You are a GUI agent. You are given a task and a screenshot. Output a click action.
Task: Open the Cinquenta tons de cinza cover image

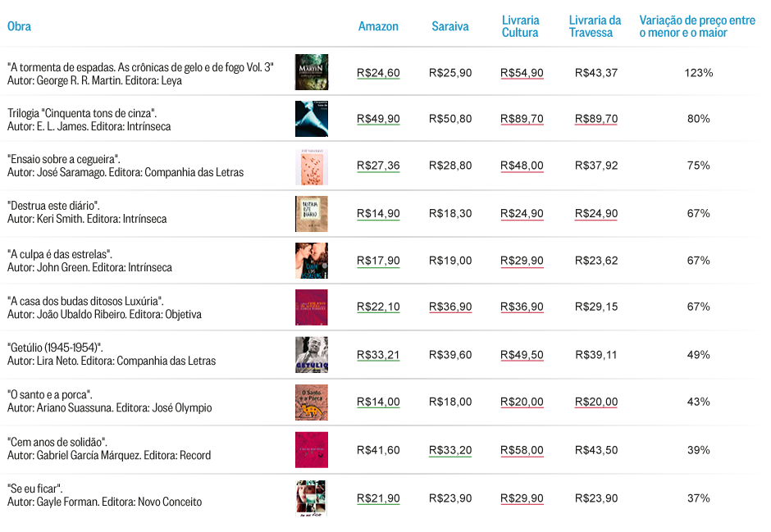pos(311,119)
